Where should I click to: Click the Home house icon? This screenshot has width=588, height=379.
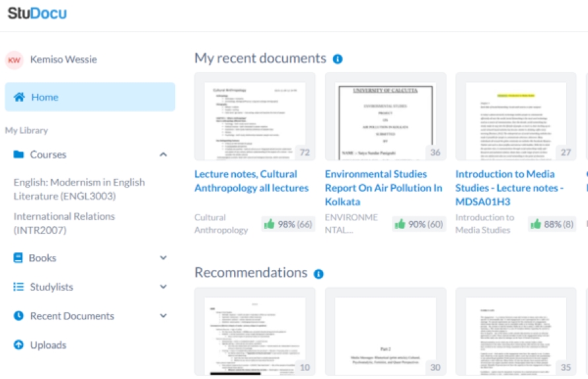(x=19, y=97)
